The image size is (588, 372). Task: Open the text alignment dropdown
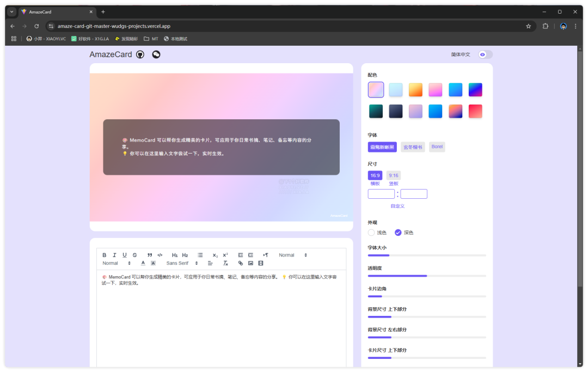(210, 263)
